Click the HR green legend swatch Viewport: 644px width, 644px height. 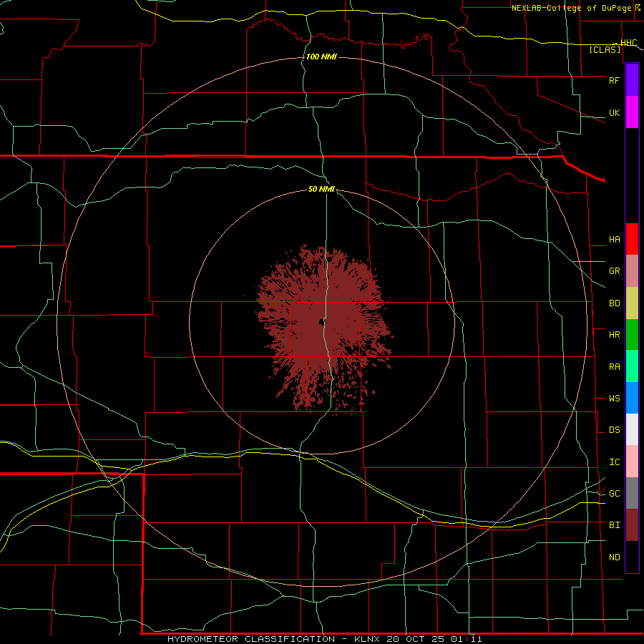coord(632,335)
